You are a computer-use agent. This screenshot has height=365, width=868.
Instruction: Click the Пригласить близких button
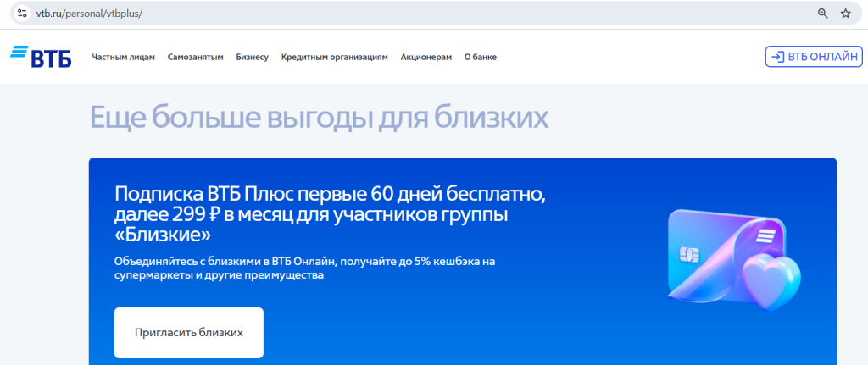coord(189,333)
